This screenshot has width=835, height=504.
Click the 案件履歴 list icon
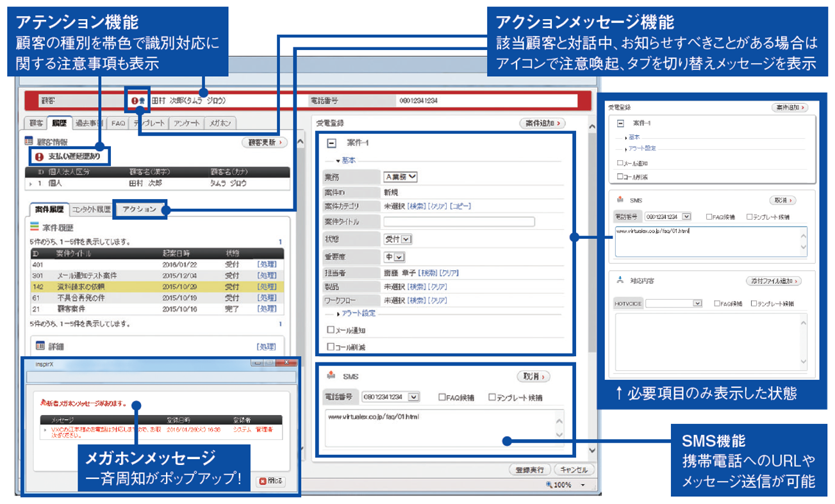tap(35, 227)
